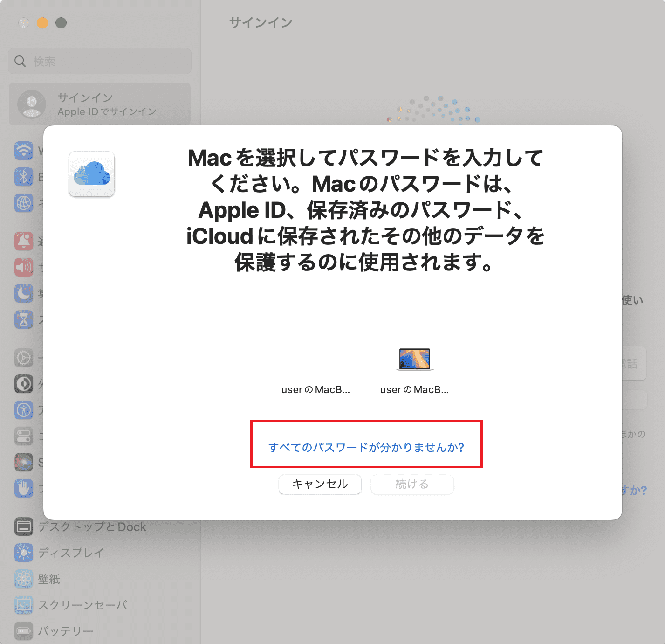
Task: Select the Sound speaker icon in sidebar
Action: (24, 267)
